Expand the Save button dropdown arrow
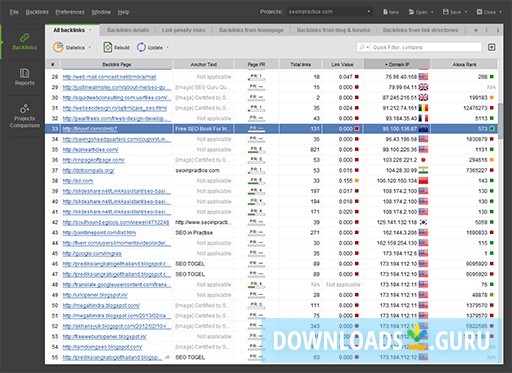The width and height of the screenshot is (512, 373). (x=466, y=12)
